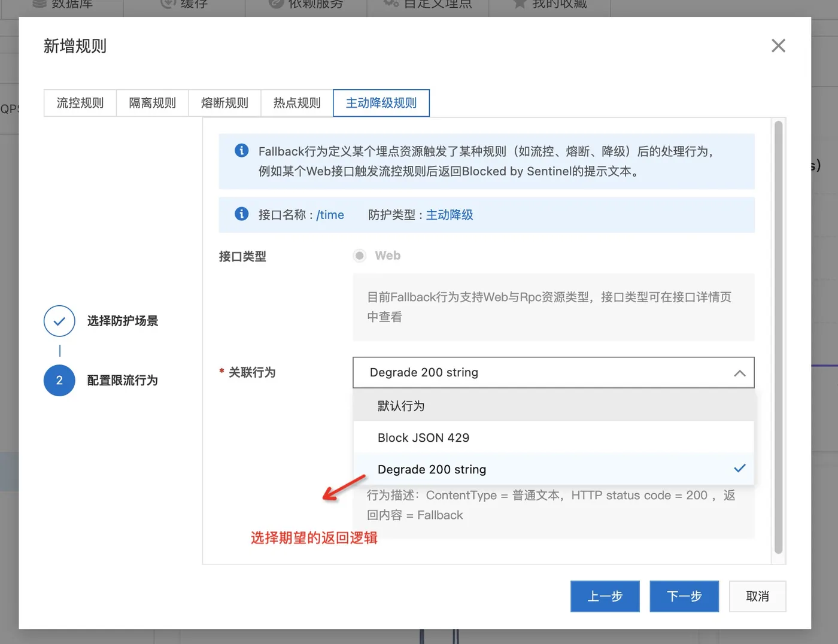Click the dialog's vertical scrollbar
Image resolution: width=838 pixels, height=644 pixels.
778,338
